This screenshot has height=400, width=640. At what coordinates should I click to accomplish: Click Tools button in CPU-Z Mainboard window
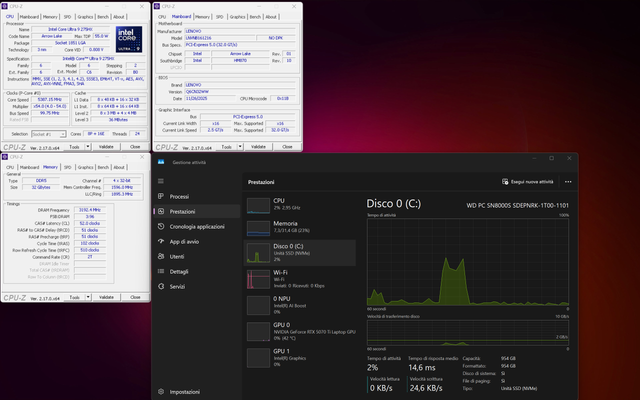(227, 147)
